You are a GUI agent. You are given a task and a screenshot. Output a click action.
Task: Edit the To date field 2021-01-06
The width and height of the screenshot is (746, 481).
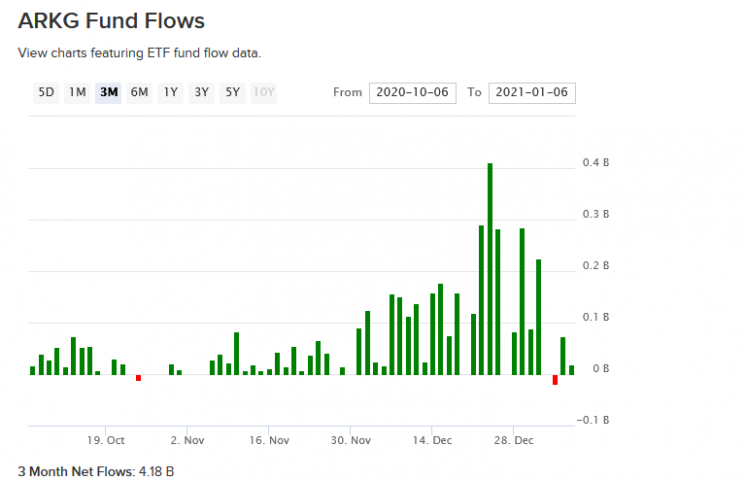coord(532,93)
